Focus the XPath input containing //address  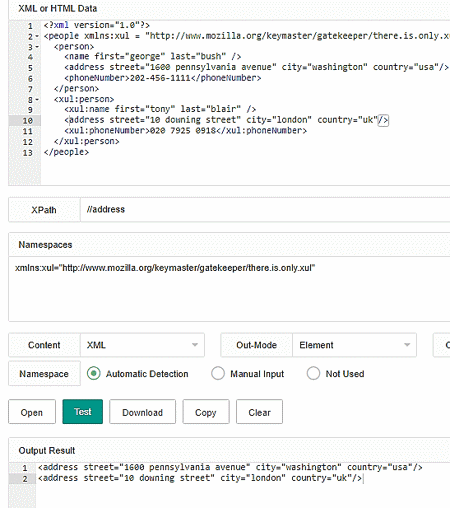click(x=265, y=209)
